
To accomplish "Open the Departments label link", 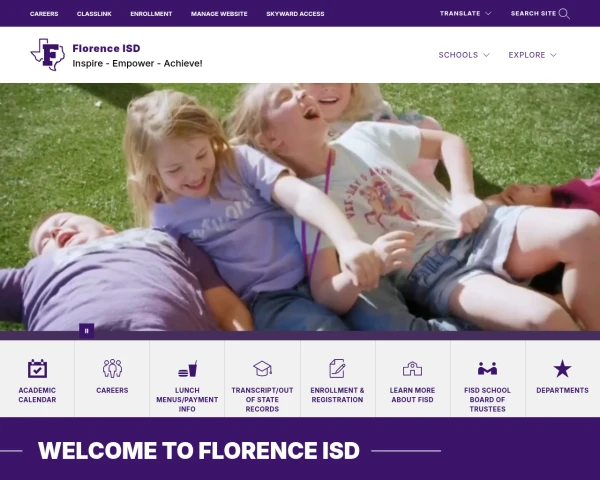I will (562, 390).
